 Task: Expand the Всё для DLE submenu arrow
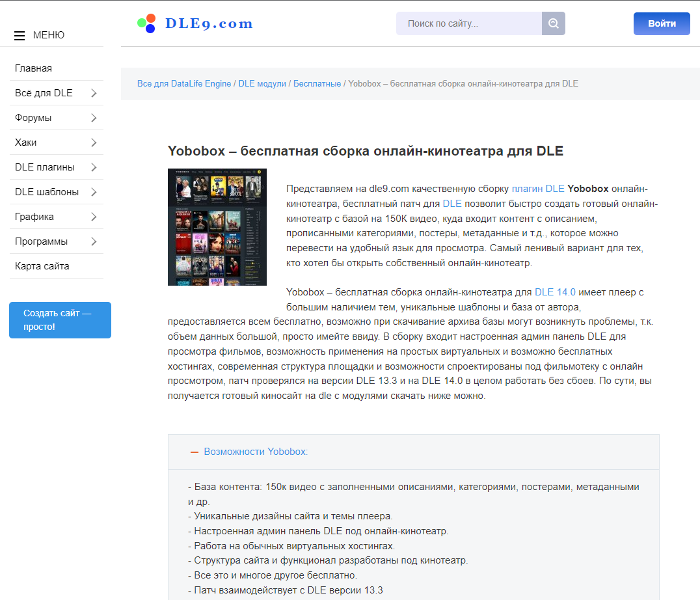[94, 93]
